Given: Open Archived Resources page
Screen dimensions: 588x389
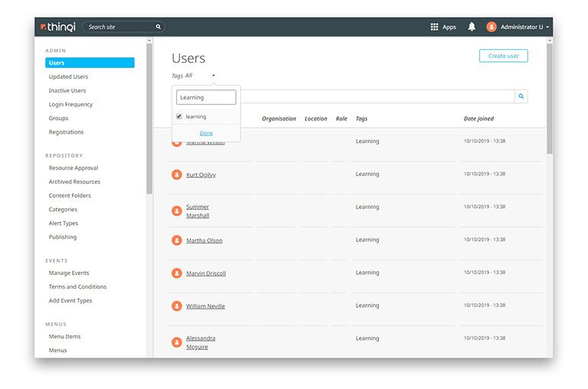Looking at the screenshot, I should (x=74, y=181).
